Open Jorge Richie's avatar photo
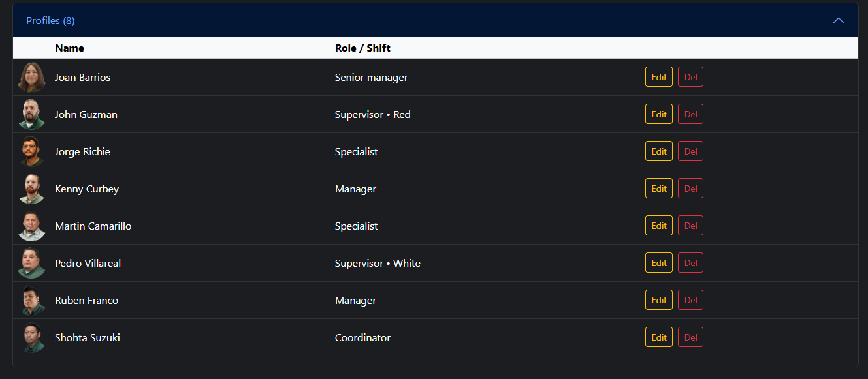 click(31, 151)
